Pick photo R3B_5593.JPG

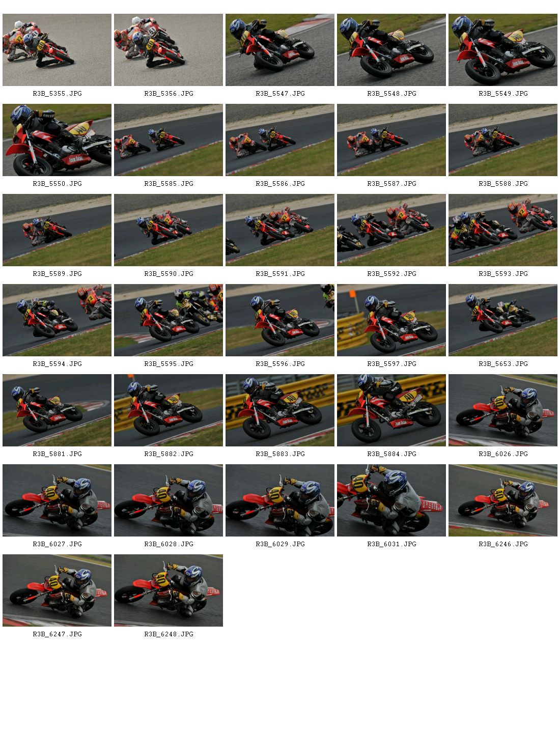tap(503, 230)
